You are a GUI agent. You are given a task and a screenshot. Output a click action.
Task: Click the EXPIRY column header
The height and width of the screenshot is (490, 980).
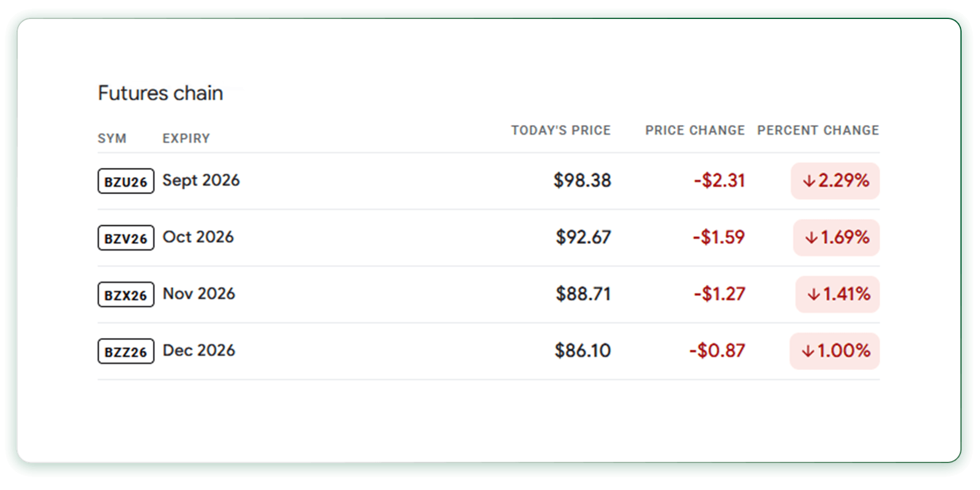click(x=186, y=138)
